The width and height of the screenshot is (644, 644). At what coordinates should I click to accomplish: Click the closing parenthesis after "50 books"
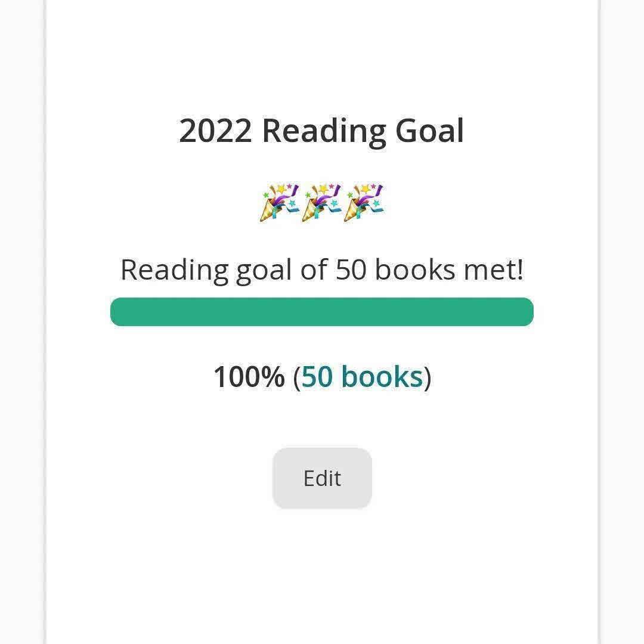pos(427,377)
